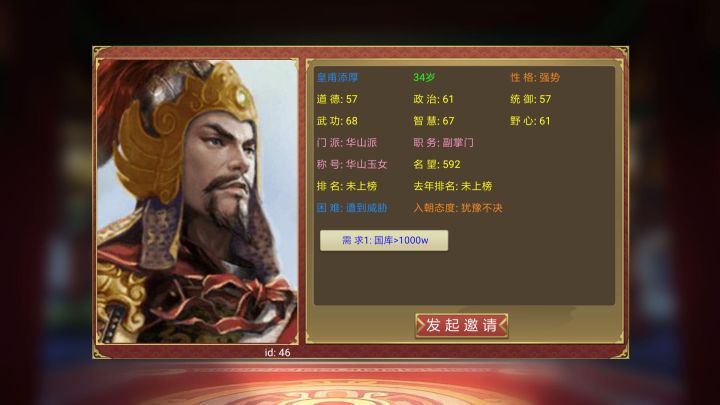Click the 道德: 57 stat
The image size is (720, 405).
tap(337, 99)
